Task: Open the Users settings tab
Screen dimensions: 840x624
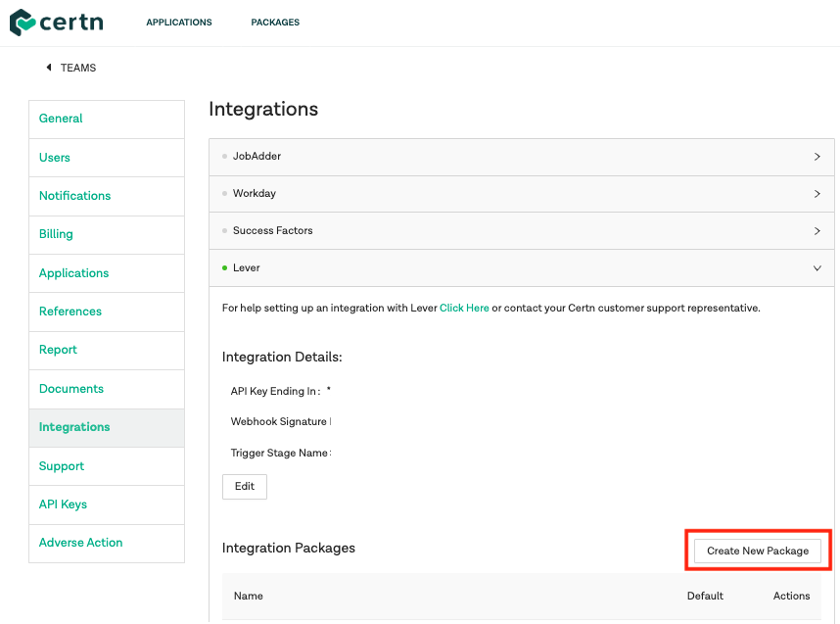Action: (107, 158)
